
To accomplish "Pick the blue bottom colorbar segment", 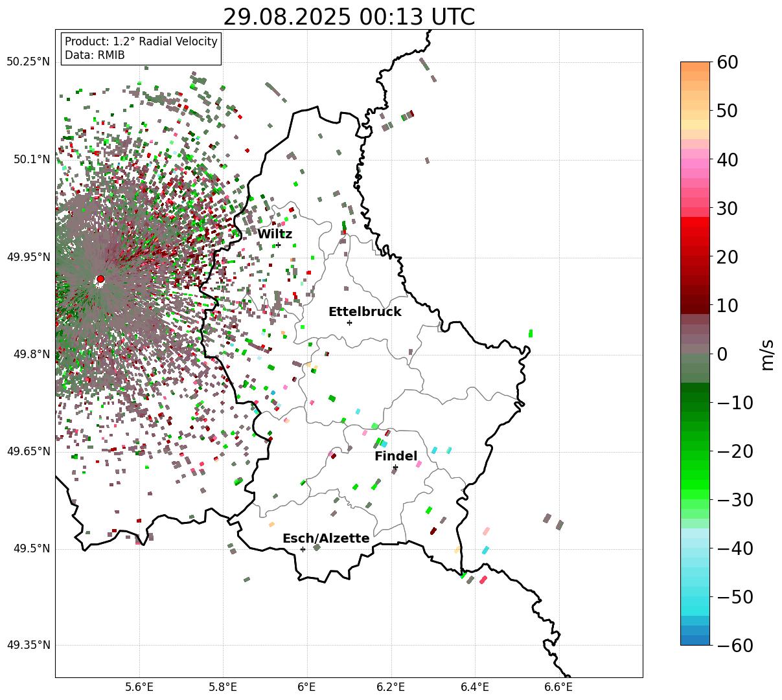I will tap(695, 640).
